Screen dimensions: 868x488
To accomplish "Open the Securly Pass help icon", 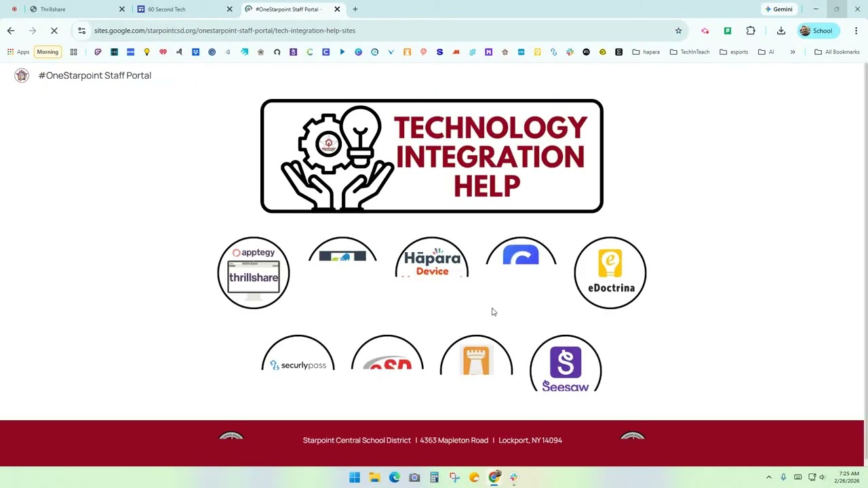I will point(298,353).
